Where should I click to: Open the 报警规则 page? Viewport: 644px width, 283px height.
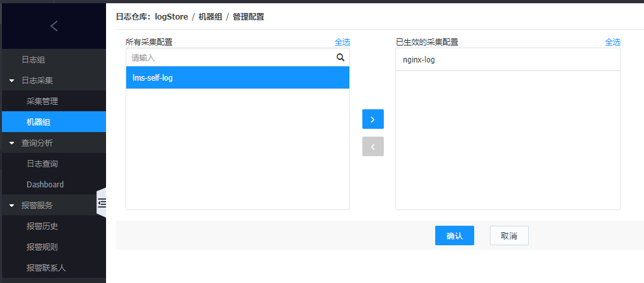[x=42, y=247]
